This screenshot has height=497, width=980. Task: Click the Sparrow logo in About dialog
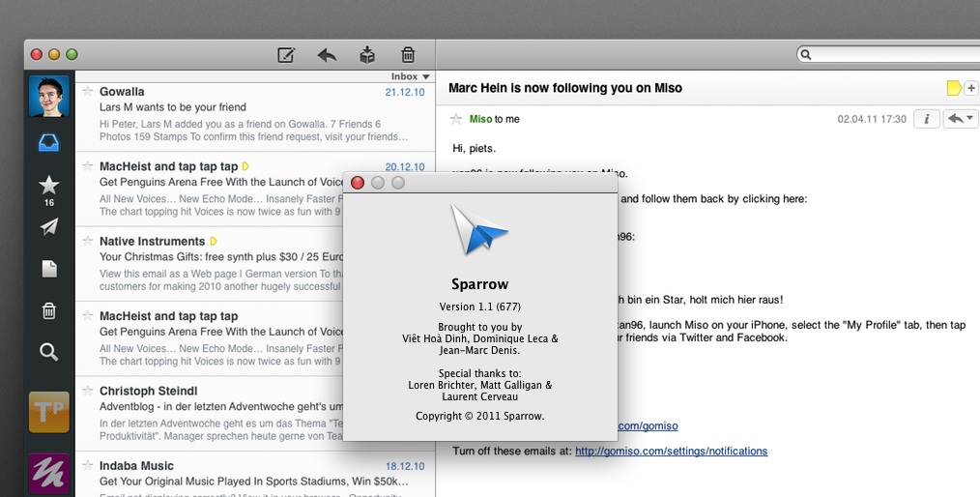tap(479, 229)
